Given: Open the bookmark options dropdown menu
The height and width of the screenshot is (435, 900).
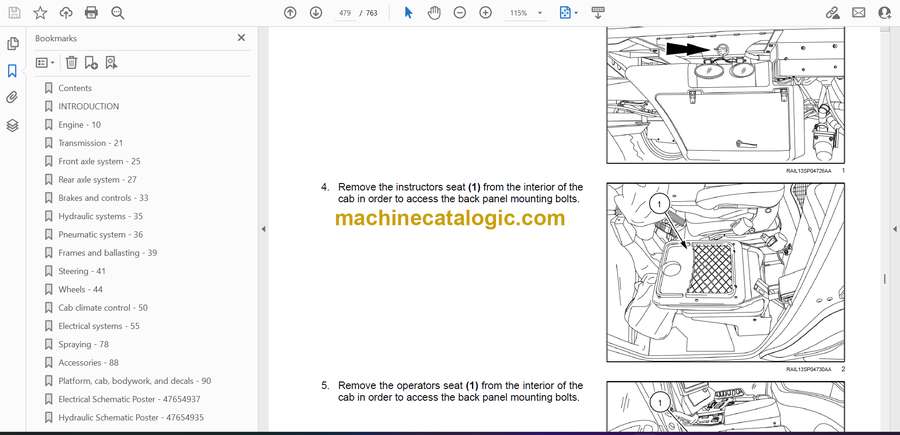Looking at the screenshot, I should coord(45,62).
